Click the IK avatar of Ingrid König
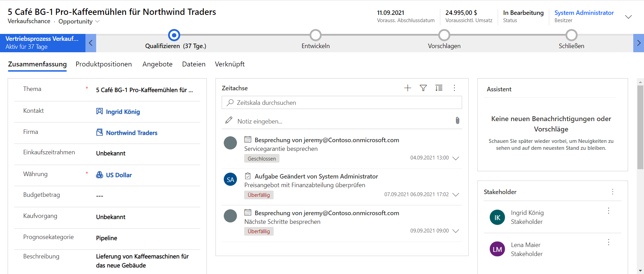This screenshot has width=644, height=274. [497, 217]
